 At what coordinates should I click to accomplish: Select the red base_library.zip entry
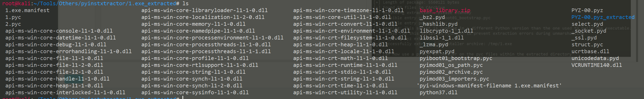click(445, 10)
